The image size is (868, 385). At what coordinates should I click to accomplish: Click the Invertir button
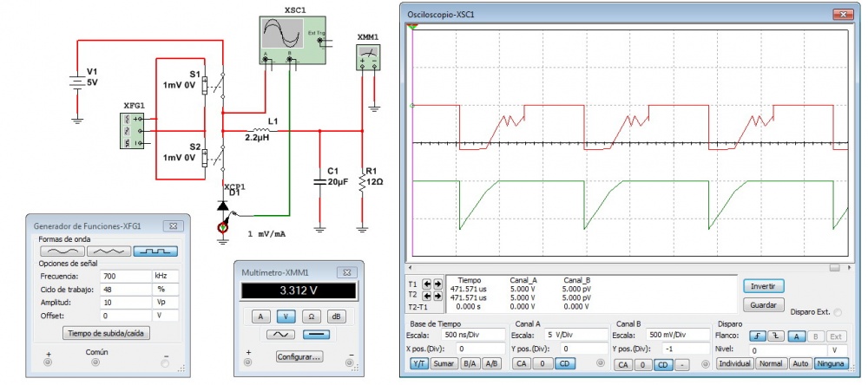coord(764,286)
